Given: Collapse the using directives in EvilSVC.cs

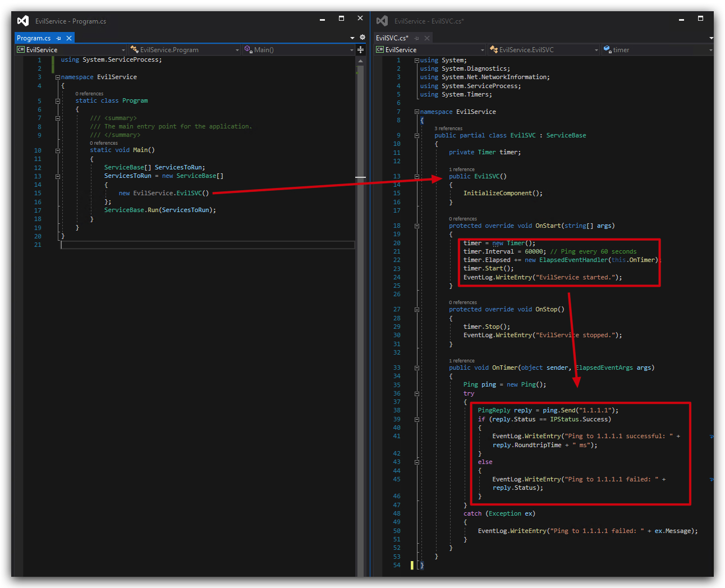Looking at the screenshot, I should tap(417, 61).
